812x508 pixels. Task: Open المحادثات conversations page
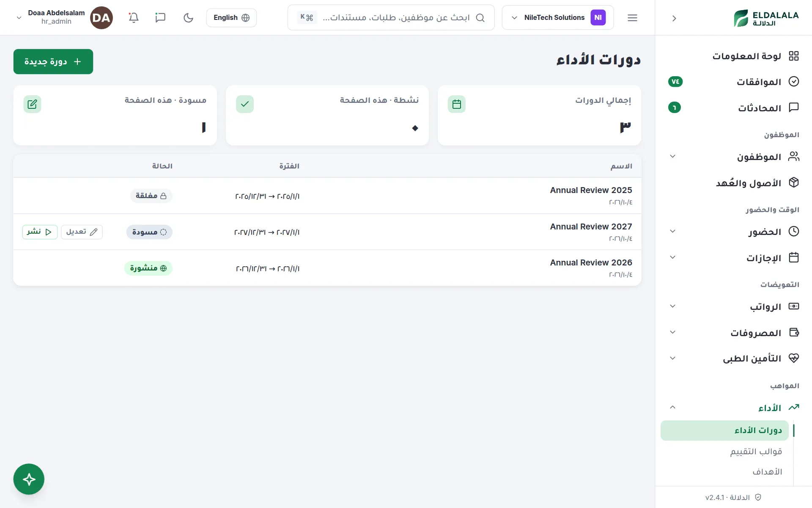click(x=733, y=108)
